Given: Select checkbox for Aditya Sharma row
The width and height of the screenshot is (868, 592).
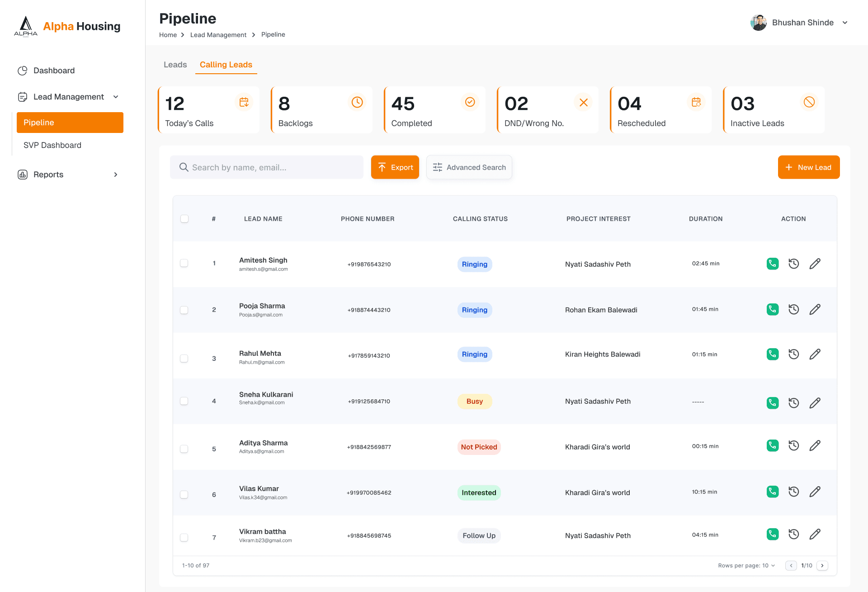Looking at the screenshot, I should tap(184, 449).
